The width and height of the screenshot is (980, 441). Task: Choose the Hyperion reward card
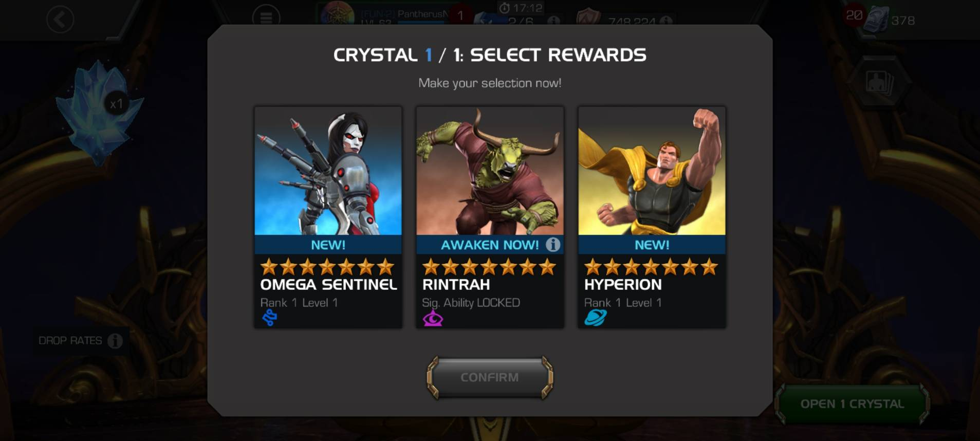tap(652, 217)
